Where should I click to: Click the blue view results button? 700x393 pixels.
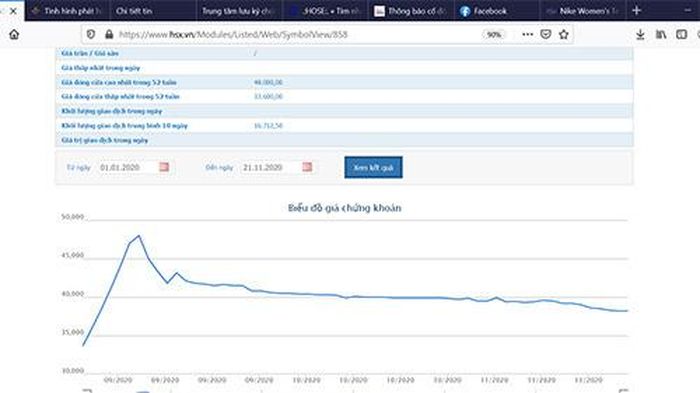[x=373, y=167]
